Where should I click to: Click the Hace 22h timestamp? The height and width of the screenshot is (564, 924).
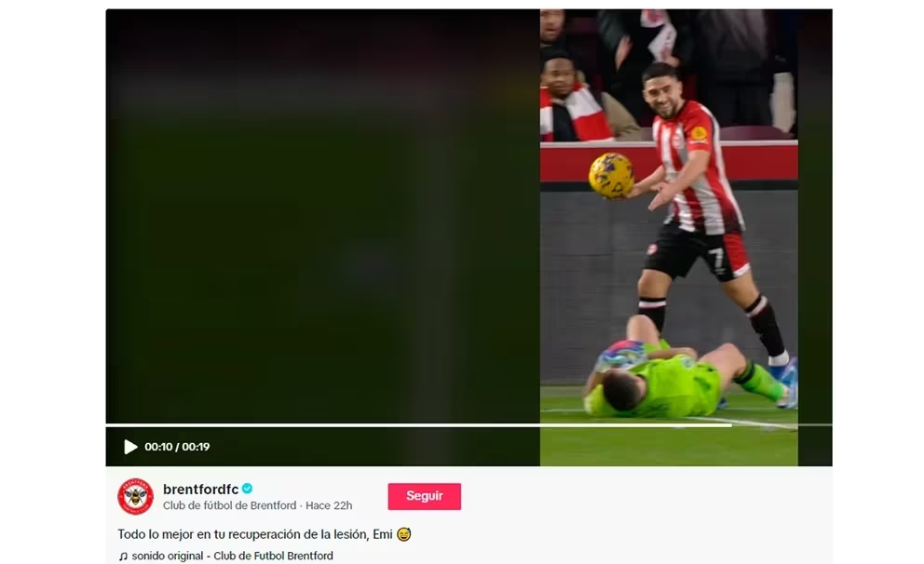329,505
